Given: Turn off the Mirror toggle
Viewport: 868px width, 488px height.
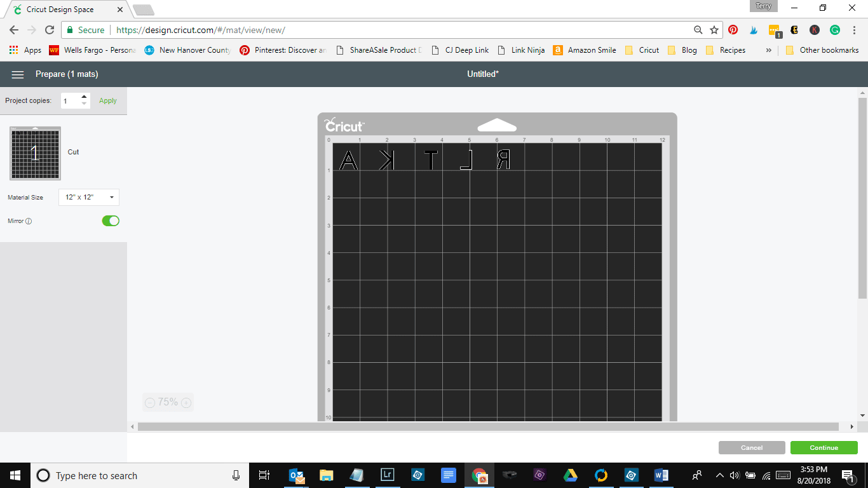Looking at the screenshot, I should pos(111,220).
